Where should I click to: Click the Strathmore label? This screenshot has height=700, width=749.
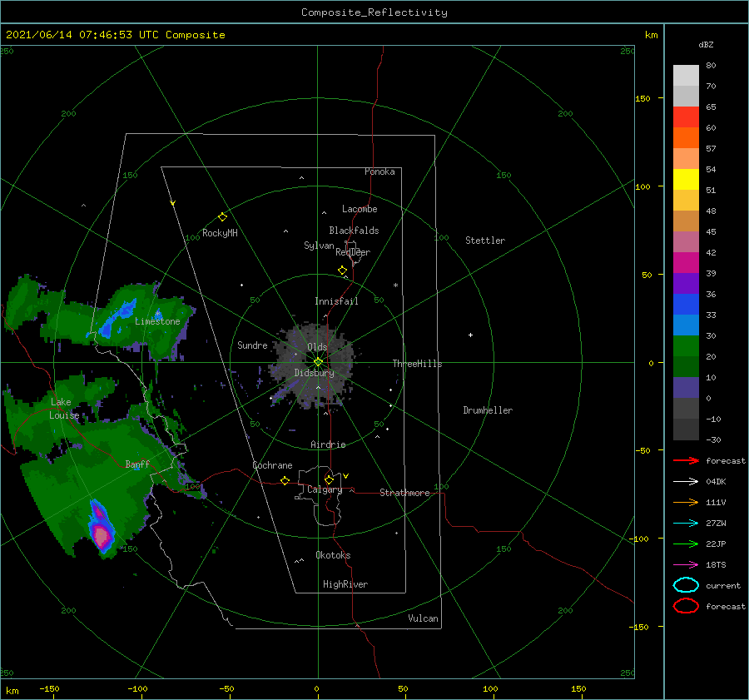click(x=404, y=493)
